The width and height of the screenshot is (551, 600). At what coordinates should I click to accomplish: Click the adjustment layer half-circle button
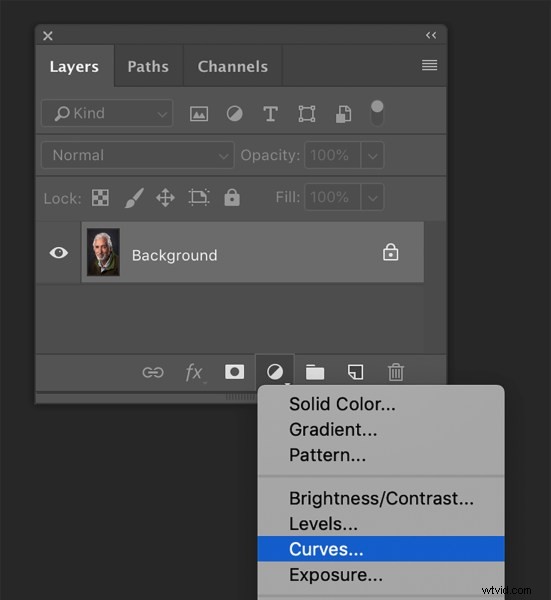275,372
